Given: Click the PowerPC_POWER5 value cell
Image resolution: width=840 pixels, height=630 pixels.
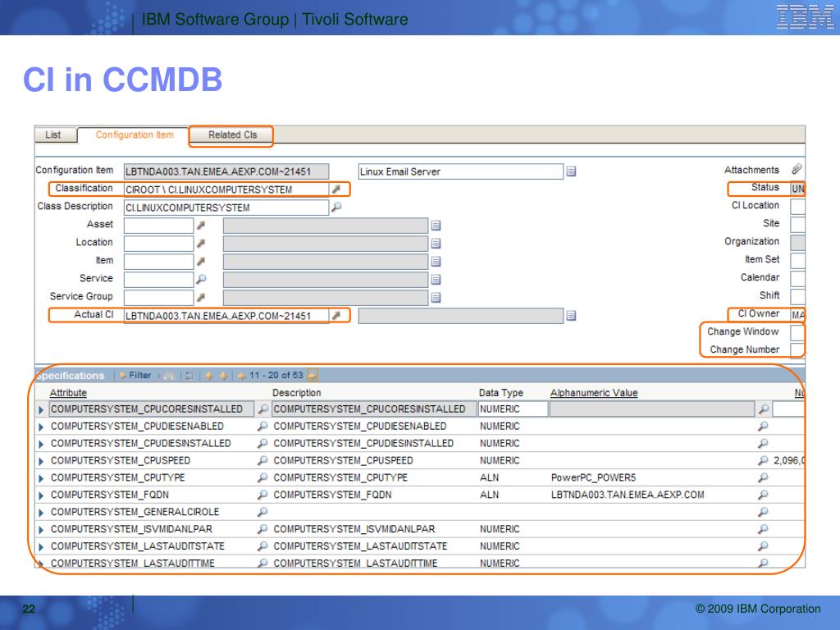Looking at the screenshot, I should [594, 478].
